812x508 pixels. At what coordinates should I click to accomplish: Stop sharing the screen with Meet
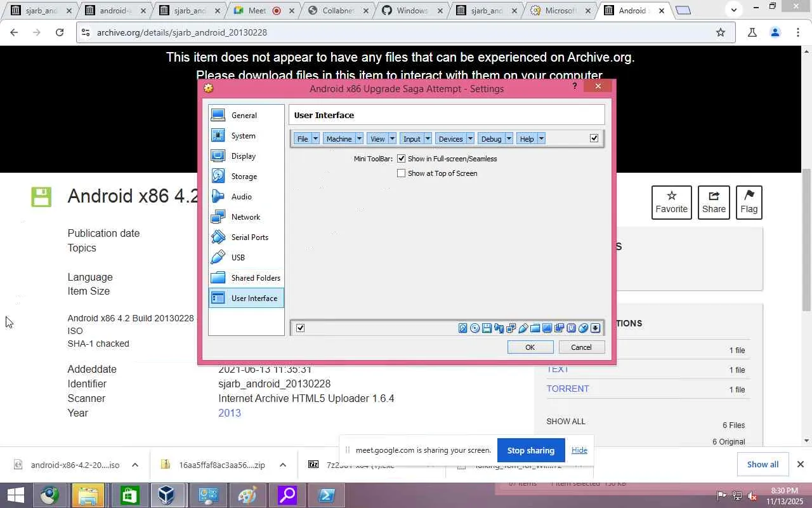click(x=531, y=450)
